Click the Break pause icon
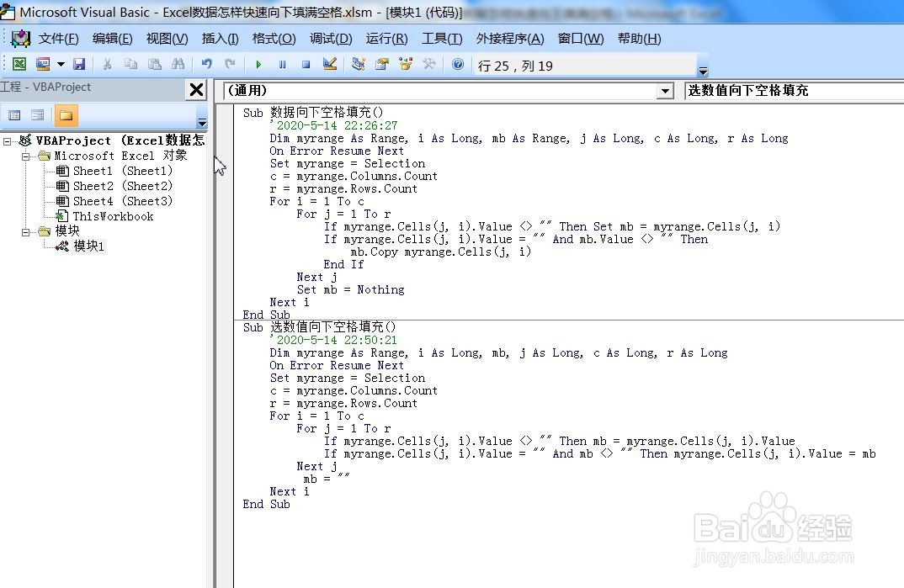This screenshot has width=904, height=588. point(282,64)
